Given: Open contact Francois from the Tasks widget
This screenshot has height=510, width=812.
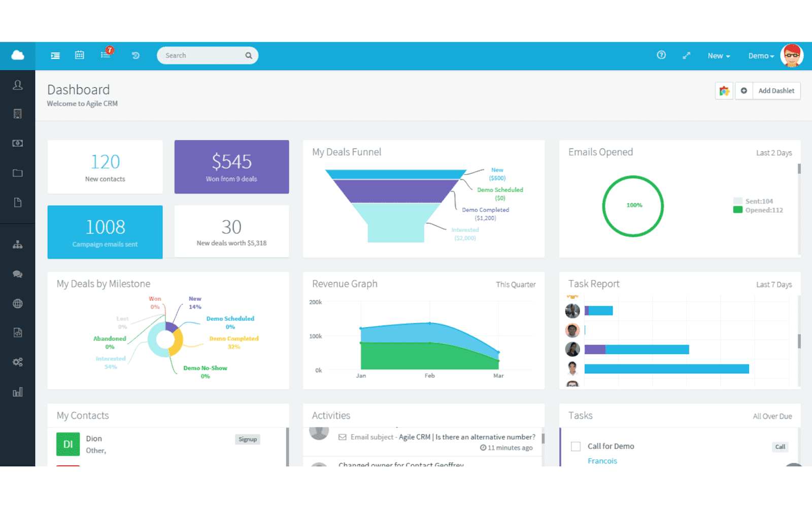Looking at the screenshot, I should click(x=602, y=461).
